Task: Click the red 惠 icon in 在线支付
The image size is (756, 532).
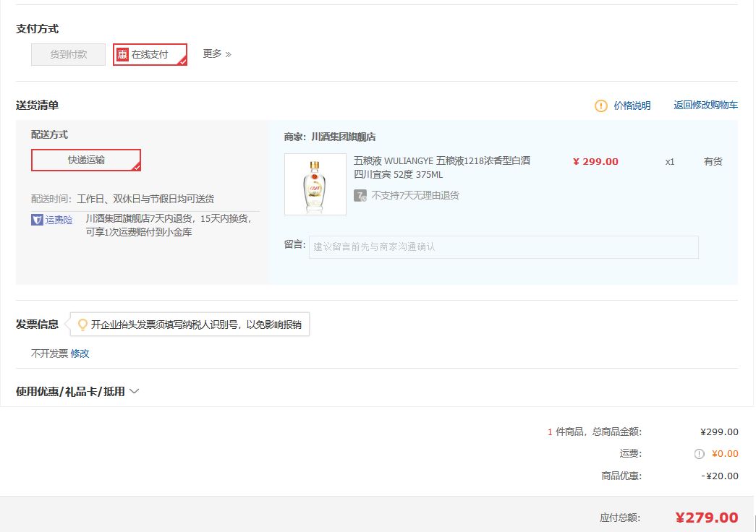Action: [x=122, y=54]
